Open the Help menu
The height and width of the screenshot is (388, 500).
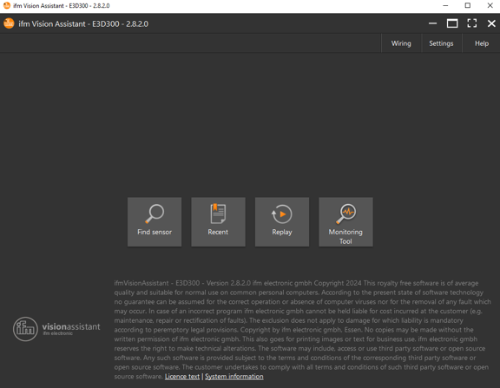tap(482, 43)
